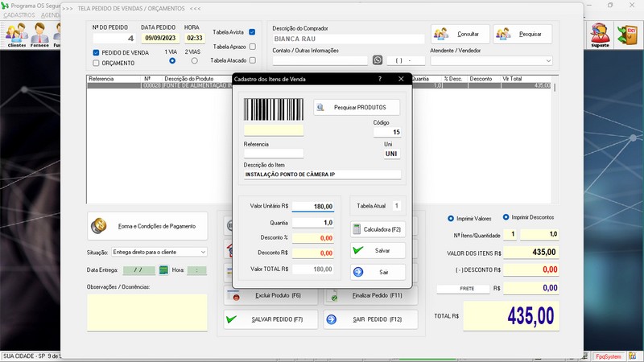Click FRETE label field
Screen dimensions: 644x362
(464, 289)
